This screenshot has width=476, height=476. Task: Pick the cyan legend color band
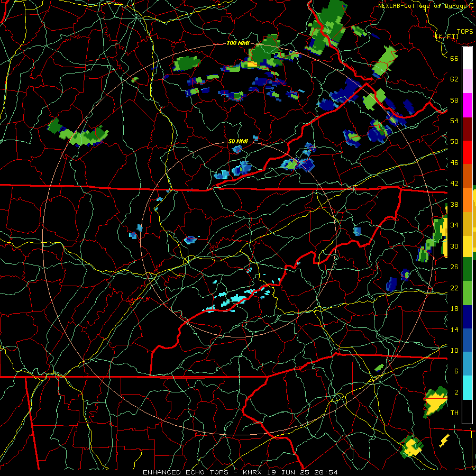[x=467, y=388]
